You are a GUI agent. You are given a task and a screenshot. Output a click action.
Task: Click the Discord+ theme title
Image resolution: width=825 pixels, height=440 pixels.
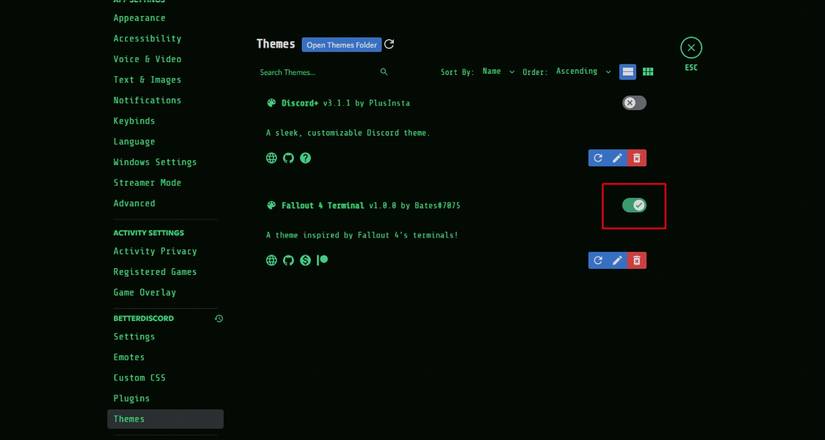click(x=300, y=103)
